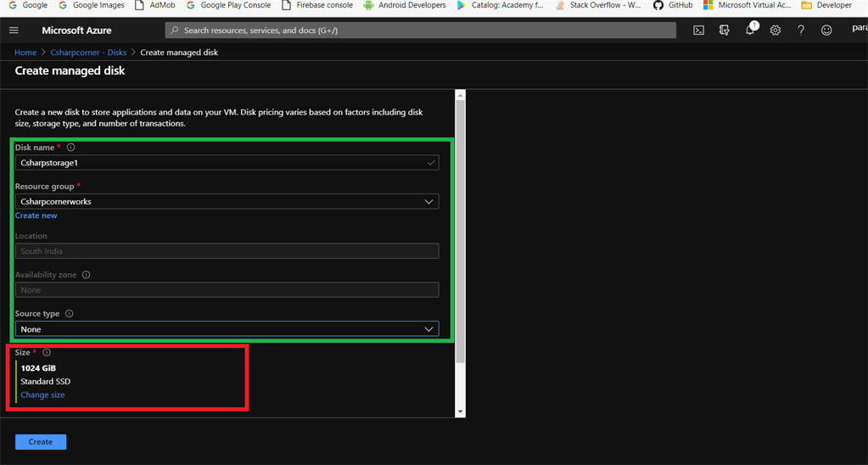Click the 1024 GiB size text
This screenshot has width=868, height=465.
(38, 368)
